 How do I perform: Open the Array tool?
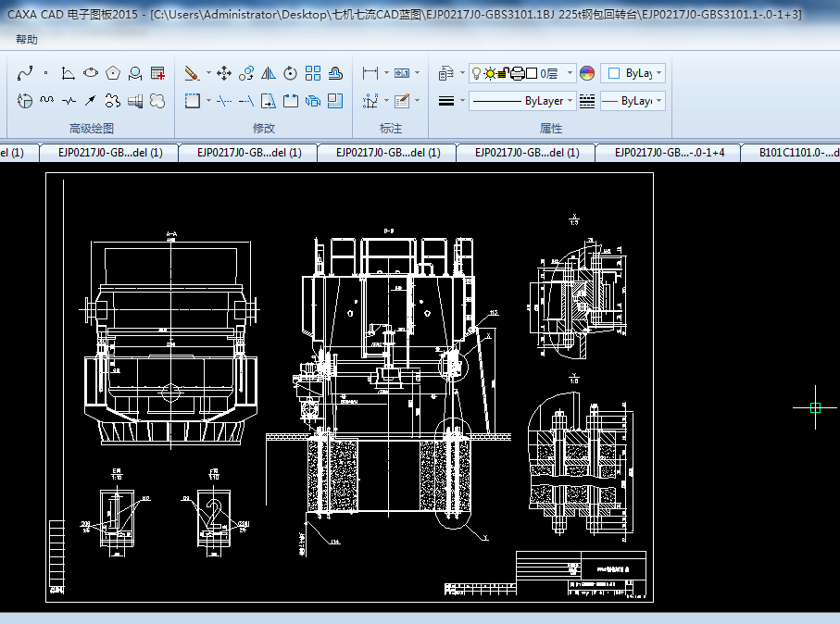(x=313, y=72)
